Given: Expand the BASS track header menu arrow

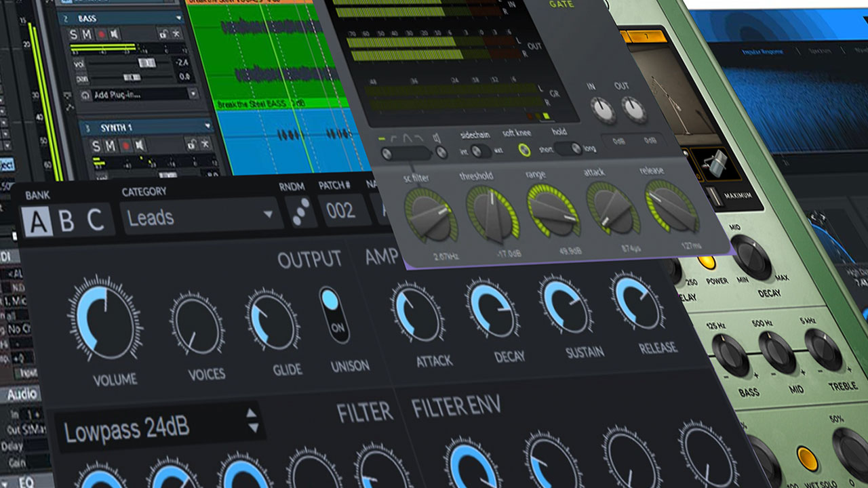Looking at the screenshot, I should (178, 18).
